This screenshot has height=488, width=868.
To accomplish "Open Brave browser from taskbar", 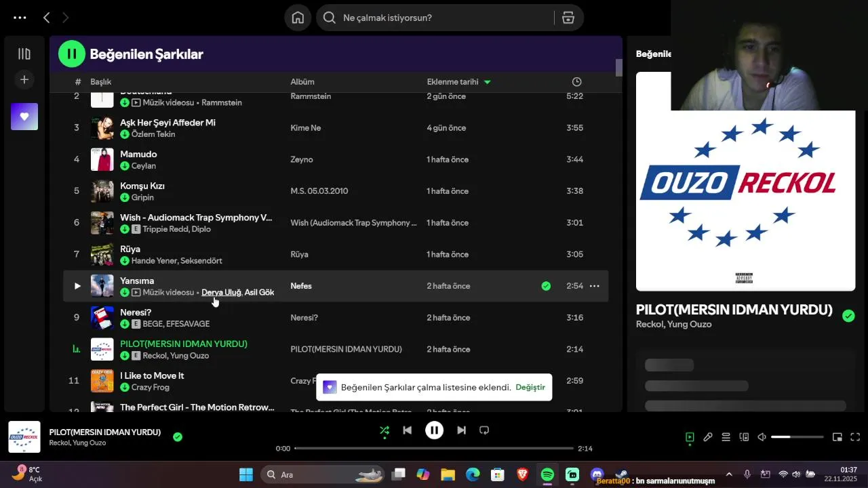I will [x=522, y=474].
